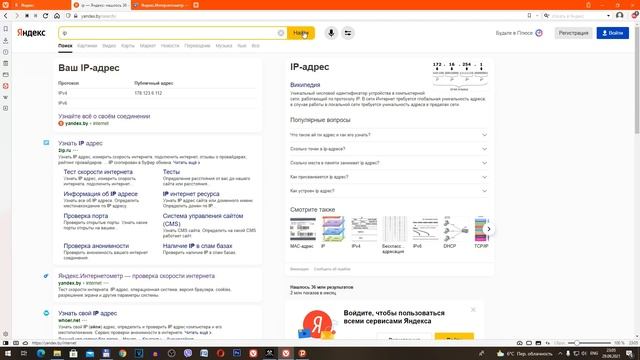This screenshot has width=640, height=360.
Task: Open bookmark folder dropdown arrow
Action: [537, 16]
